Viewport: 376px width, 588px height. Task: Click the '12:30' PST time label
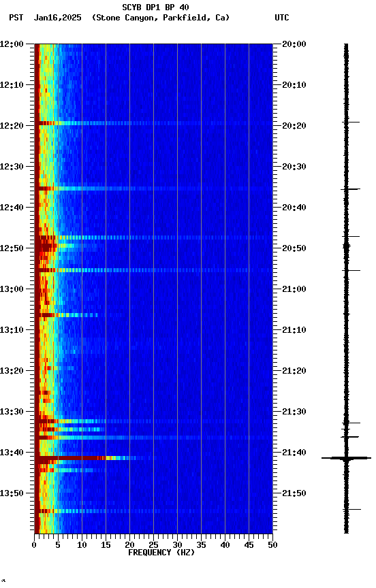point(12,167)
